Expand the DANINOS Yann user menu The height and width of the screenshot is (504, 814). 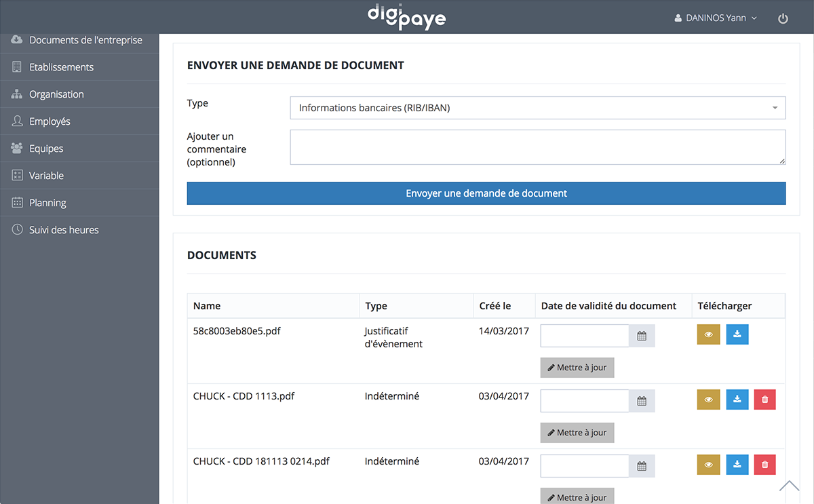click(716, 18)
